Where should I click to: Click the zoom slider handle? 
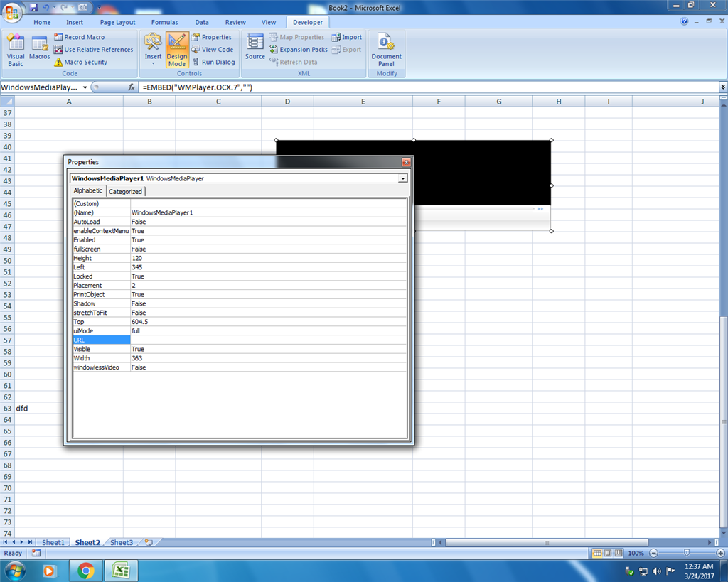pos(687,554)
